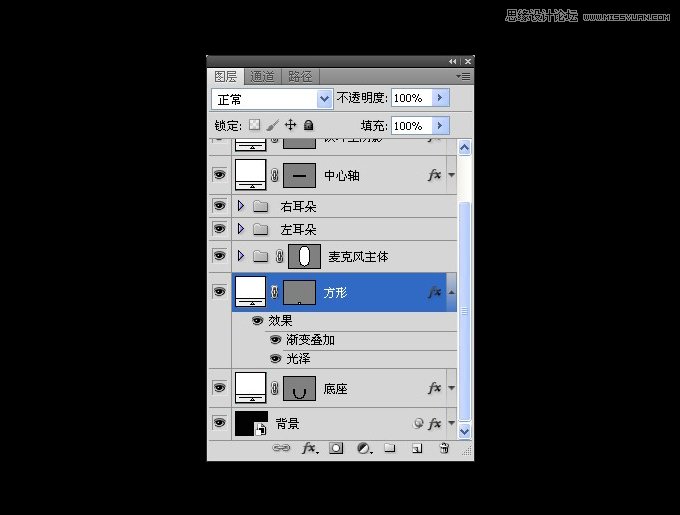Create a new group folder icon
680x515 pixels.
(390, 448)
